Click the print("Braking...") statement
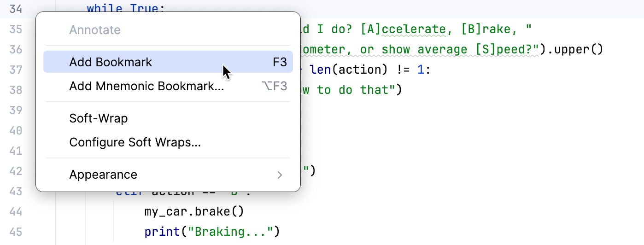The image size is (644, 245). pyautogui.click(x=212, y=231)
